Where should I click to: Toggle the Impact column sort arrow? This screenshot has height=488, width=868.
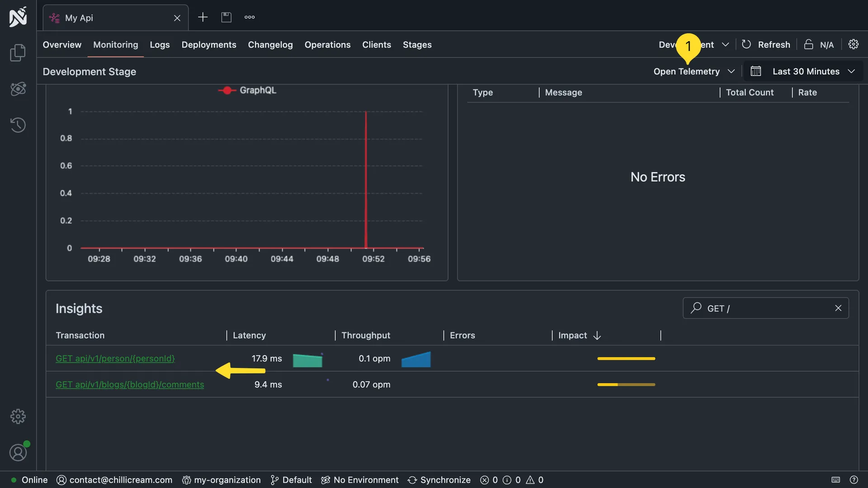pyautogui.click(x=597, y=335)
